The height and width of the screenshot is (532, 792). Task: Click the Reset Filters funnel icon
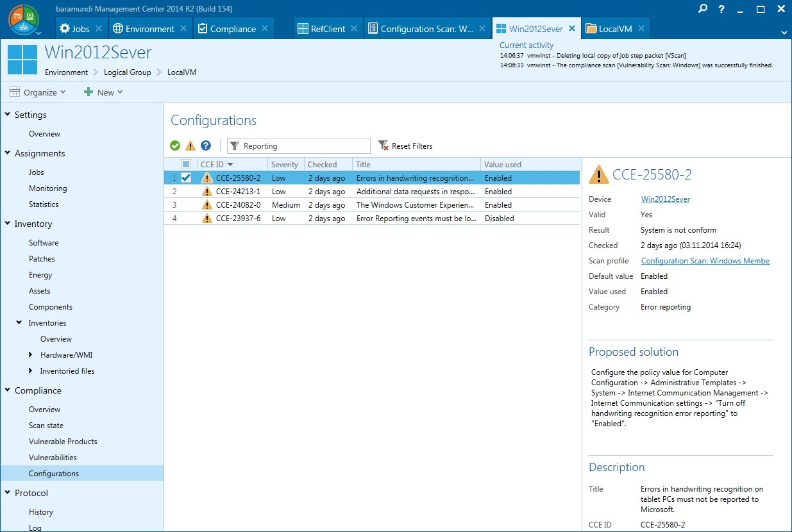click(x=383, y=145)
